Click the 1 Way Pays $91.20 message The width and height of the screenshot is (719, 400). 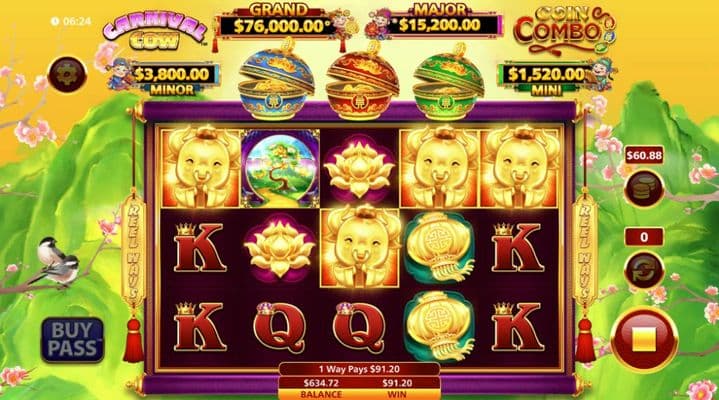[x=359, y=369]
